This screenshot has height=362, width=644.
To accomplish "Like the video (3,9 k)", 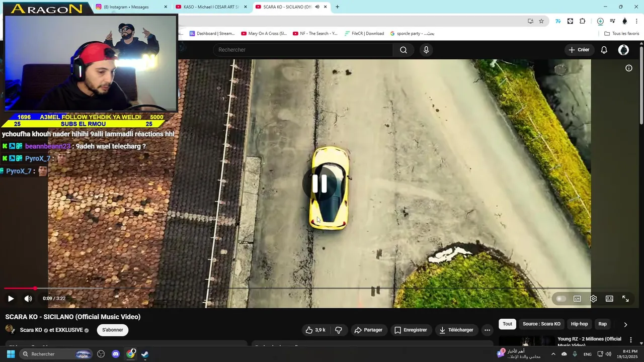I will click(x=315, y=330).
